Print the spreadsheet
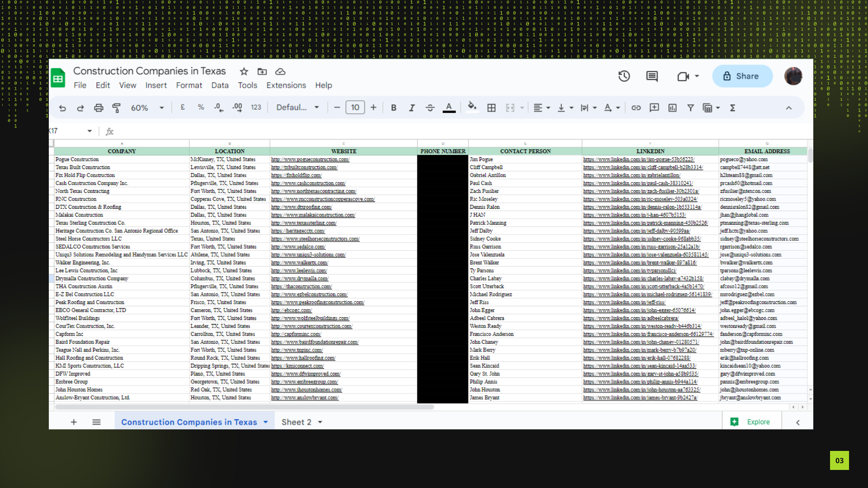868x488 pixels. point(99,108)
